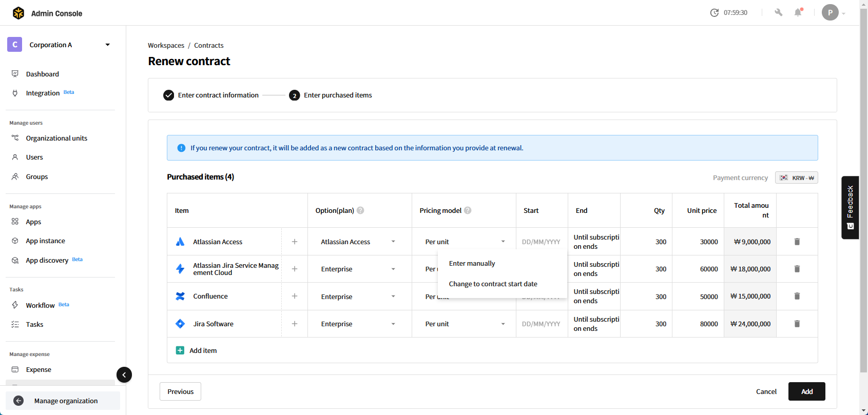Click the App instance icon
Viewport: 868px width, 415px height.
tap(15, 241)
